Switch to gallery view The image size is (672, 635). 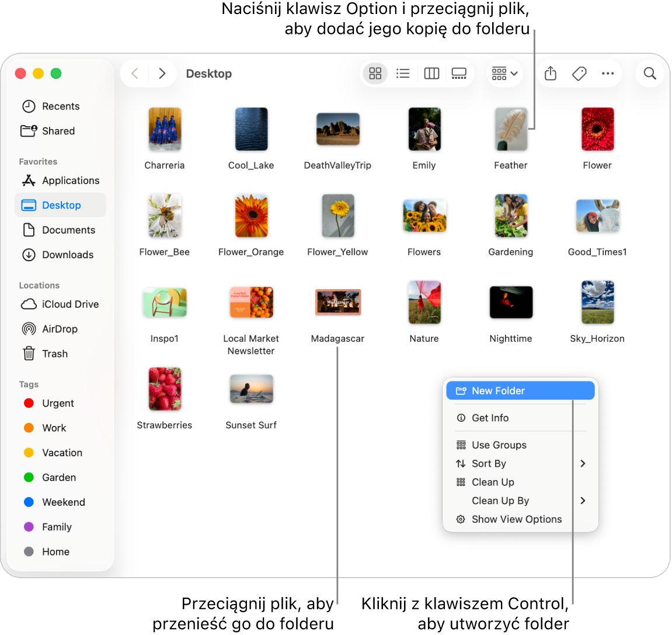point(459,73)
